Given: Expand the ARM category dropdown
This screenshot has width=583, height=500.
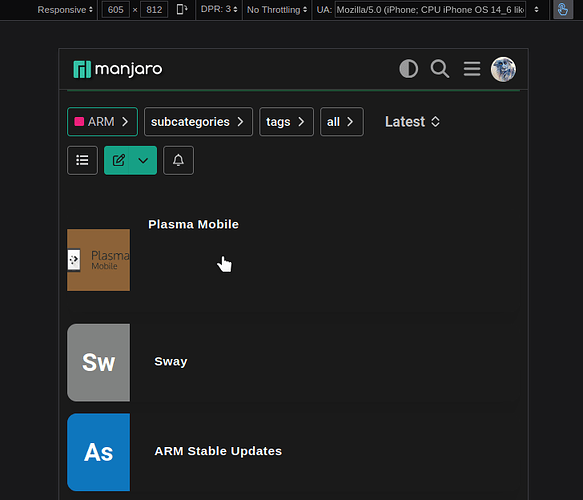Looking at the screenshot, I should coord(102,122).
